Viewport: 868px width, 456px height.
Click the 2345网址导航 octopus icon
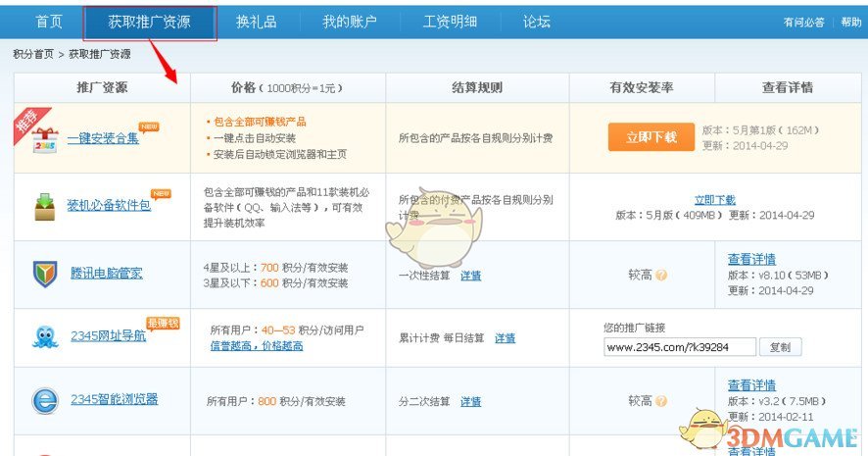pyautogui.click(x=45, y=336)
